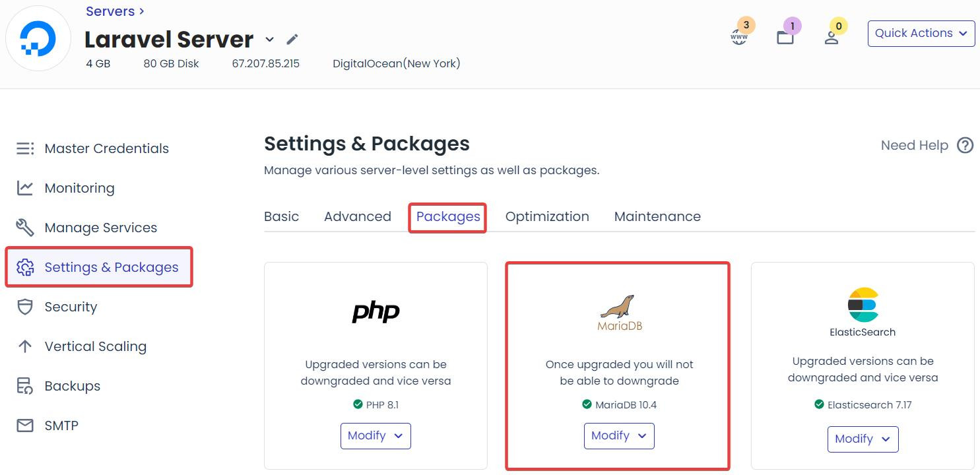Open the www applications icon in header
Viewport: 980px width, 475px height.
[739, 37]
